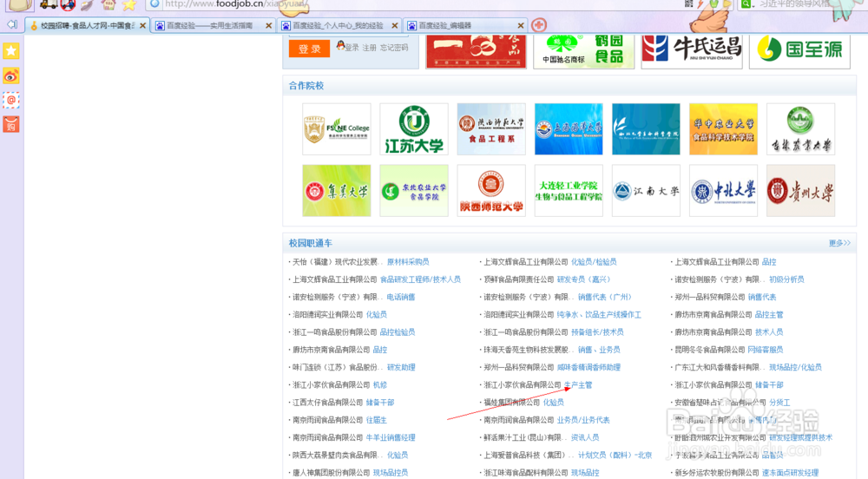
Task: Switch to 百度经验_编辑器 tab
Action: click(465, 25)
